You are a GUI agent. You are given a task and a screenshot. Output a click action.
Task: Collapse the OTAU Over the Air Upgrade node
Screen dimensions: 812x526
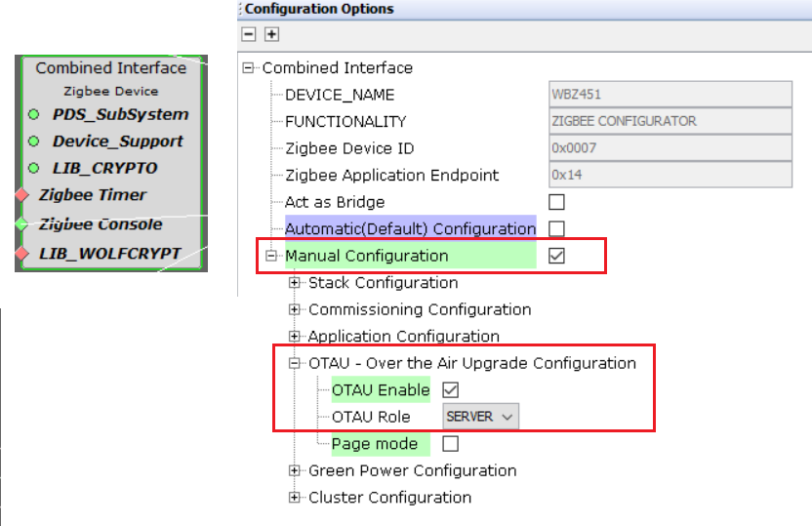295,363
